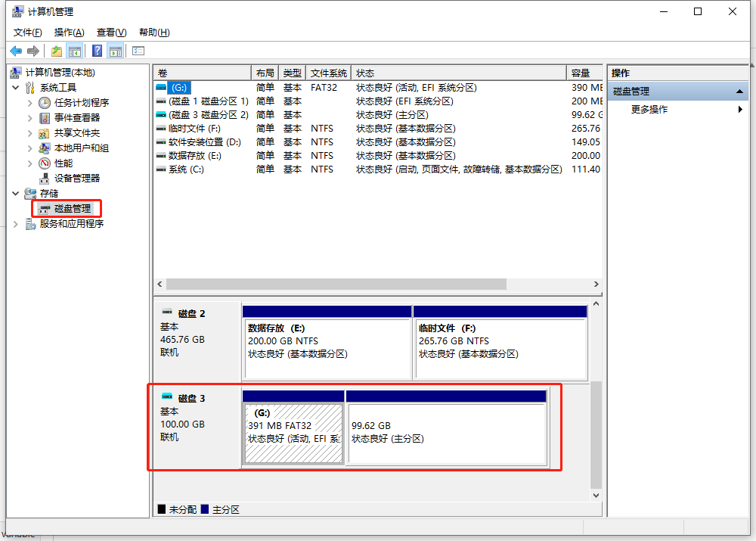Select 设备管理器 in the tree
Viewport: 756px width, 541px height.
pyautogui.click(x=76, y=179)
